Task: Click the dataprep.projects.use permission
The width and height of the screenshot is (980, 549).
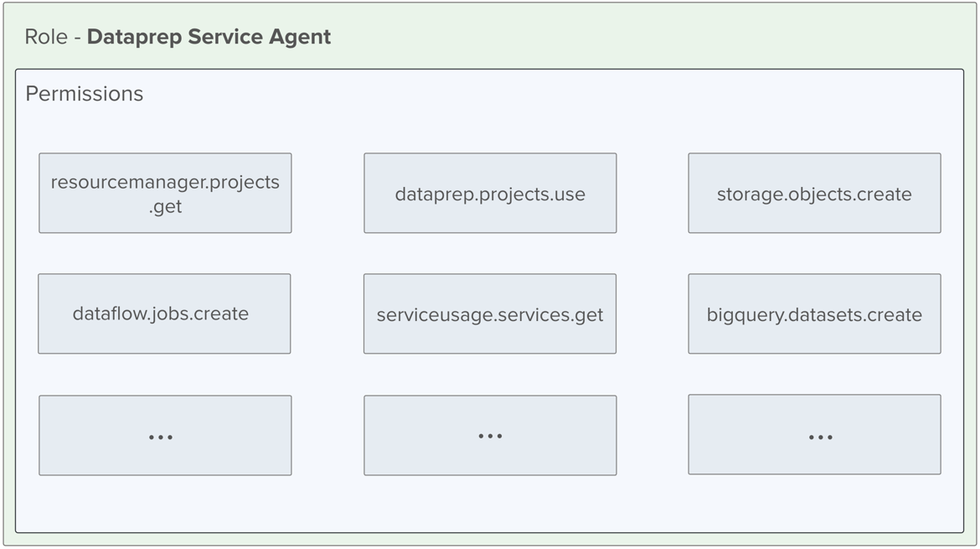Action: click(x=489, y=193)
